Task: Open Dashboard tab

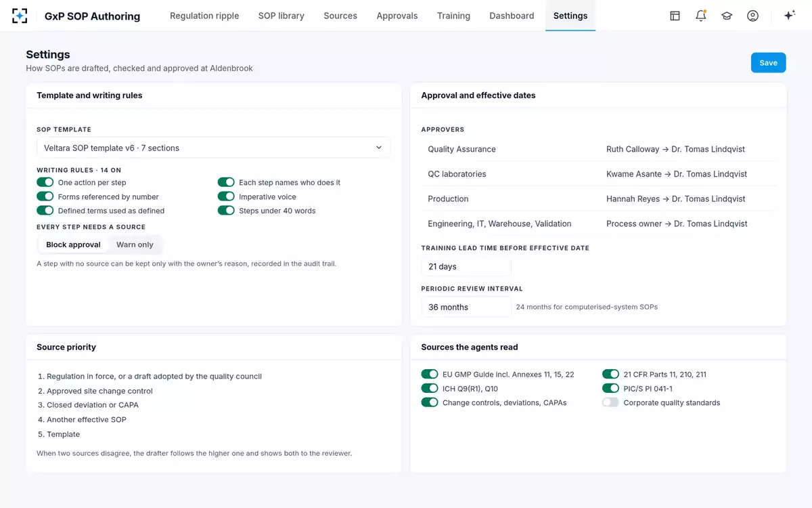Action: 512,16
